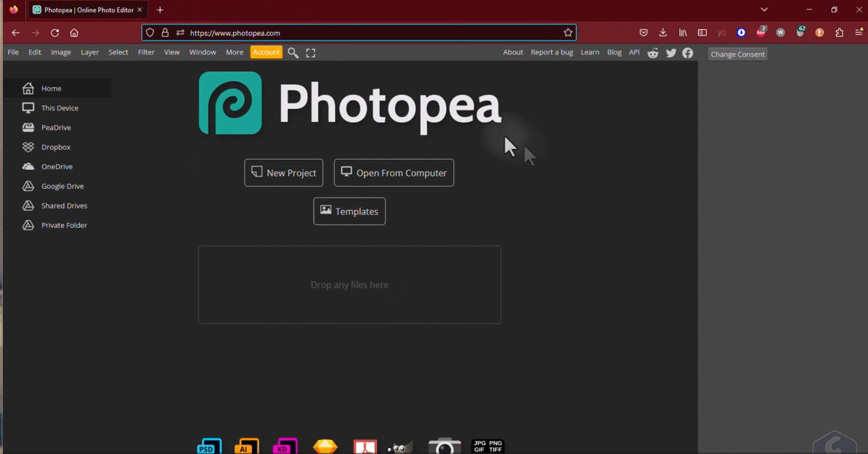The image size is (868, 454).
Task: Enter fullscreen mode via the expand icon
Action: coord(310,52)
